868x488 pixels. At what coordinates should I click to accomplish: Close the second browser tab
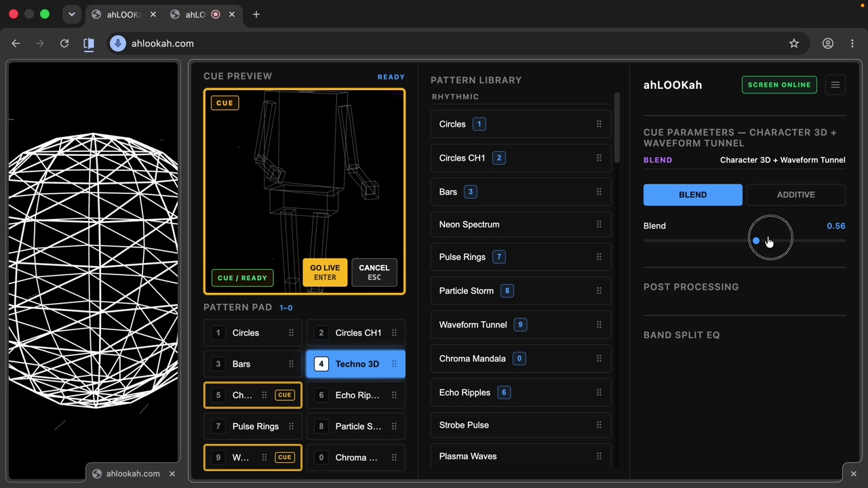point(232,14)
